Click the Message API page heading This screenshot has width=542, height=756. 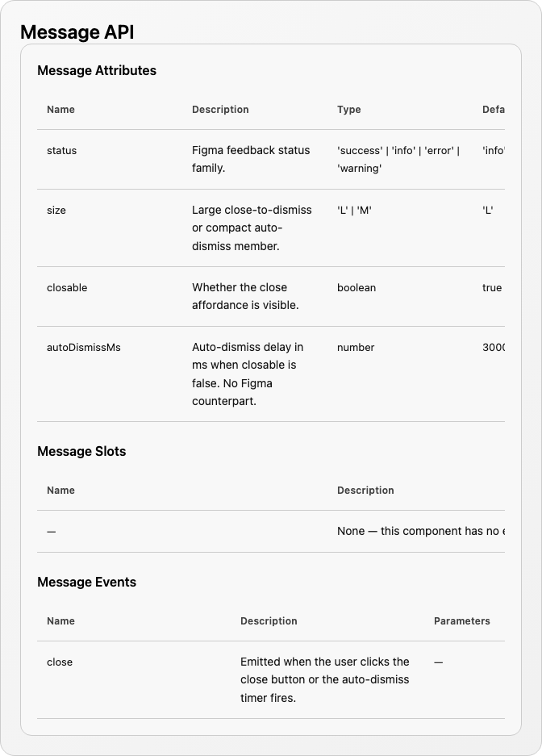pos(77,32)
